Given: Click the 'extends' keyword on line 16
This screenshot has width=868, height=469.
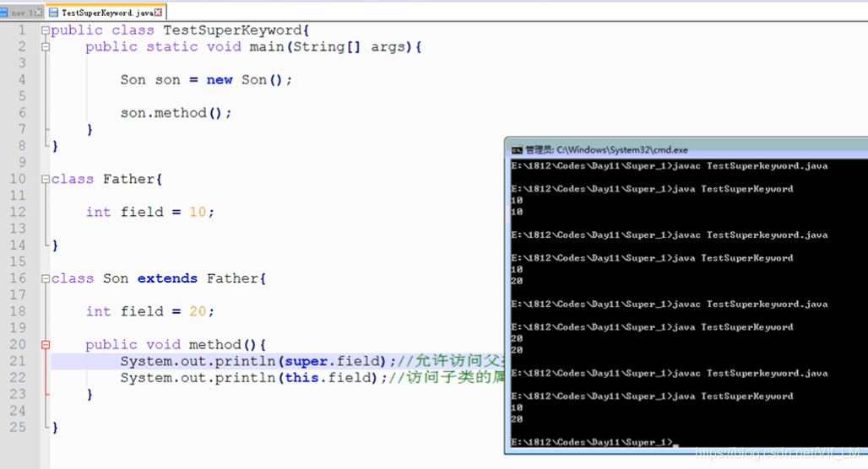Looking at the screenshot, I should tap(167, 278).
